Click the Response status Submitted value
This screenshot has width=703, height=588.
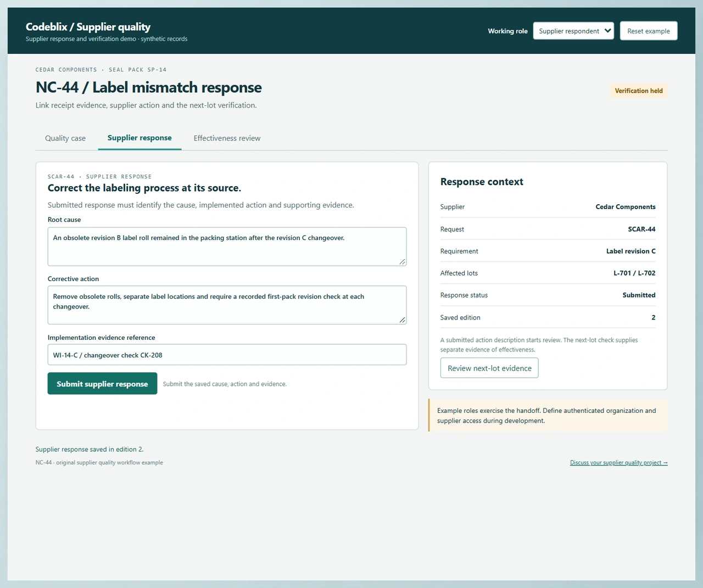(639, 295)
